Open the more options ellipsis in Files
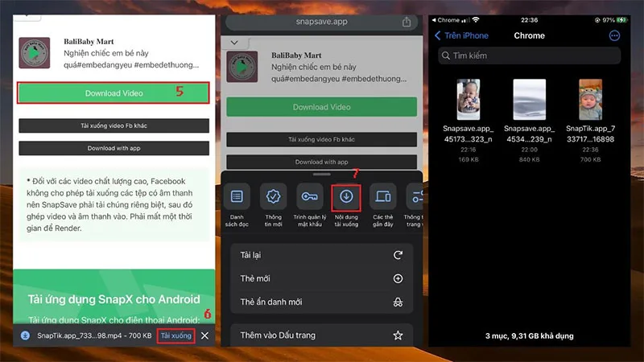This screenshot has width=644, height=362. pos(614,35)
